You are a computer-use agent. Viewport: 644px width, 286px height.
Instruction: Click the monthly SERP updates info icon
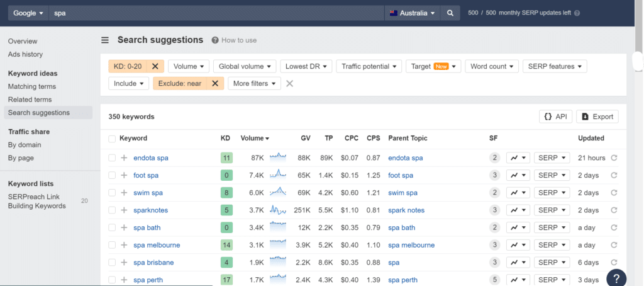click(x=577, y=13)
